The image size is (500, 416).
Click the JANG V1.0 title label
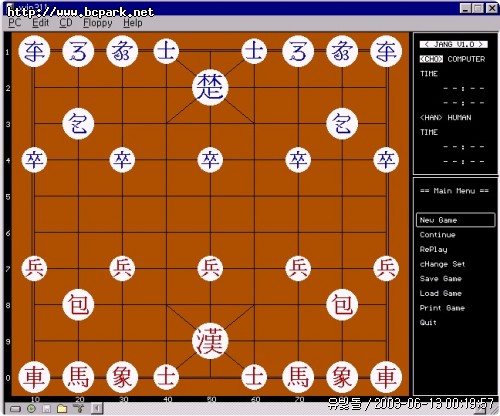coord(454,44)
